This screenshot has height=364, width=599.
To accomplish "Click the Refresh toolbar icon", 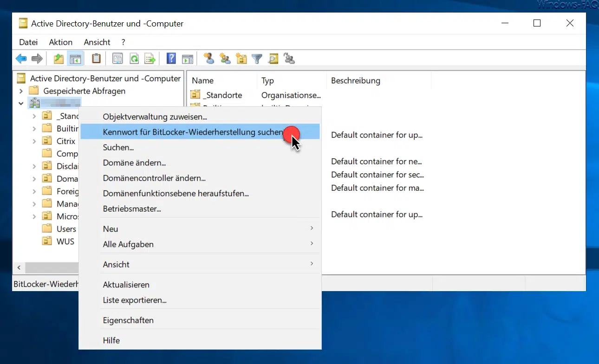I will (134, 59).
